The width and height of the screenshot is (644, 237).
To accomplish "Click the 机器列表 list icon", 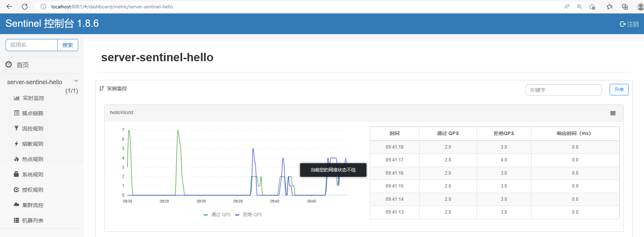I will [16, 220].
